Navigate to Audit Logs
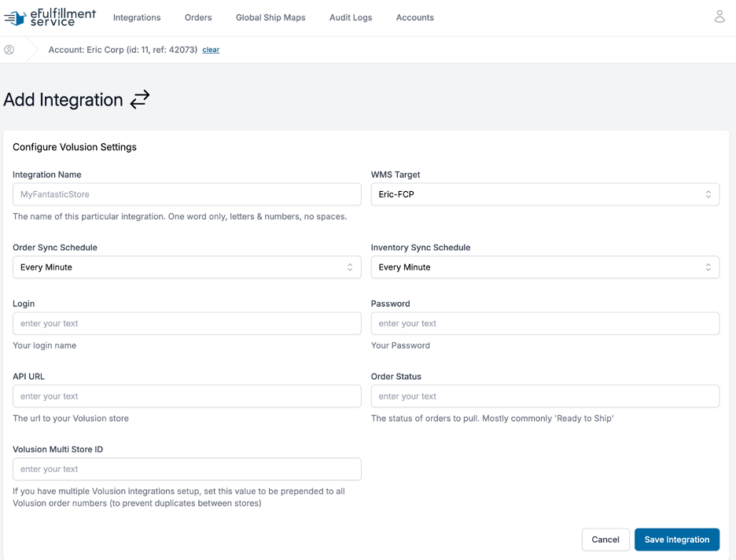Screen dimensions: 736x560 (x=351, y=17)
